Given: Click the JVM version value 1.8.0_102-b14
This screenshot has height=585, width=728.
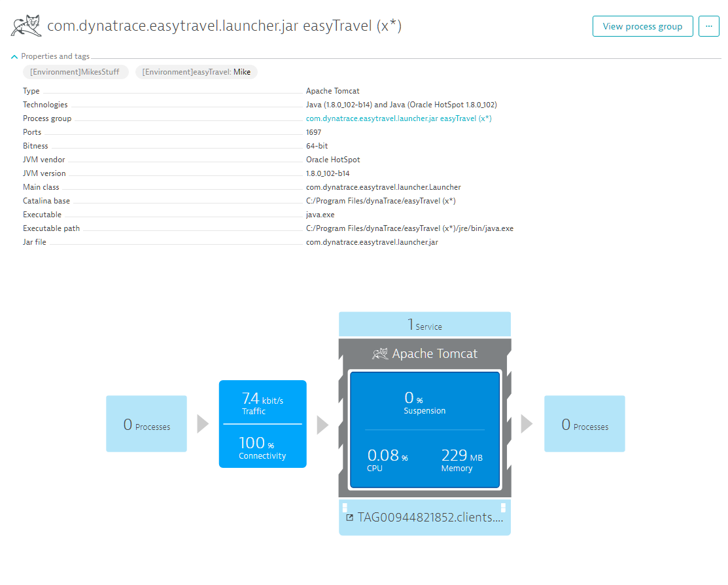Looking at the screenshot, I should click(x=328, y=173).
